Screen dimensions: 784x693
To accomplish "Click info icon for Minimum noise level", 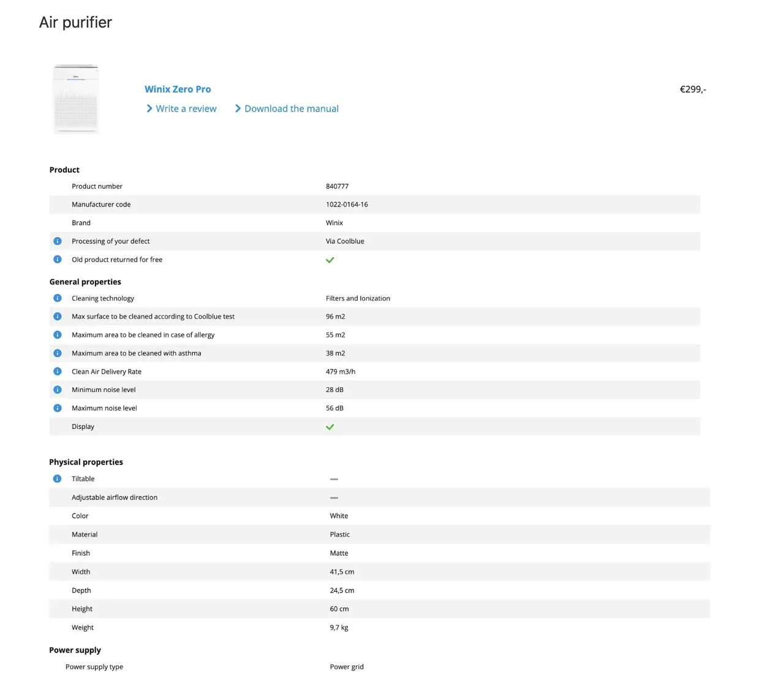I will 58,390.
